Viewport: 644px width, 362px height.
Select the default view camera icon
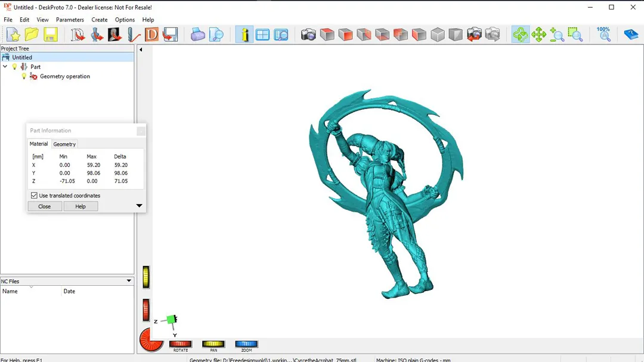pyautogui.click(x=308, y=35)
